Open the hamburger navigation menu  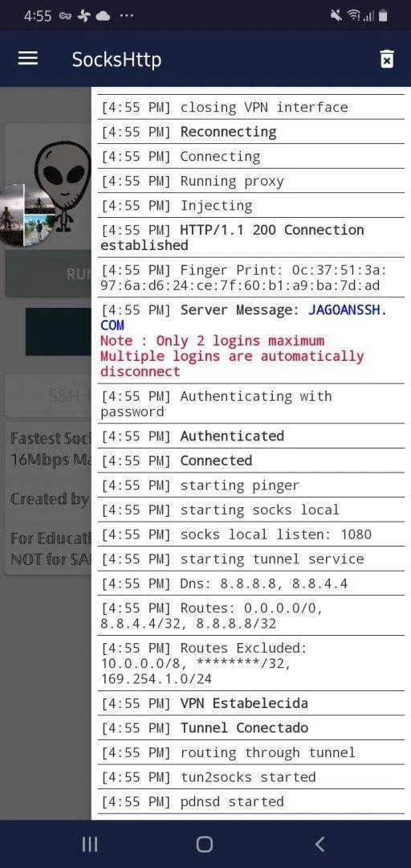27,59
